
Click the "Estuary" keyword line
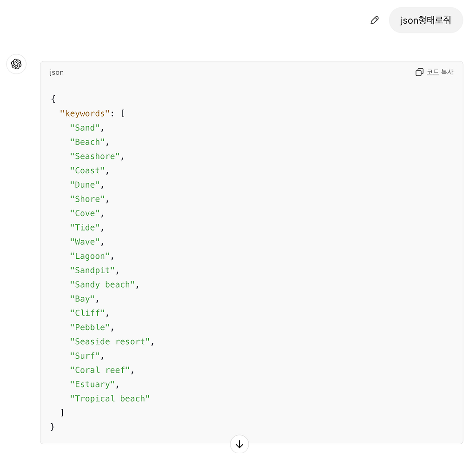93,384
